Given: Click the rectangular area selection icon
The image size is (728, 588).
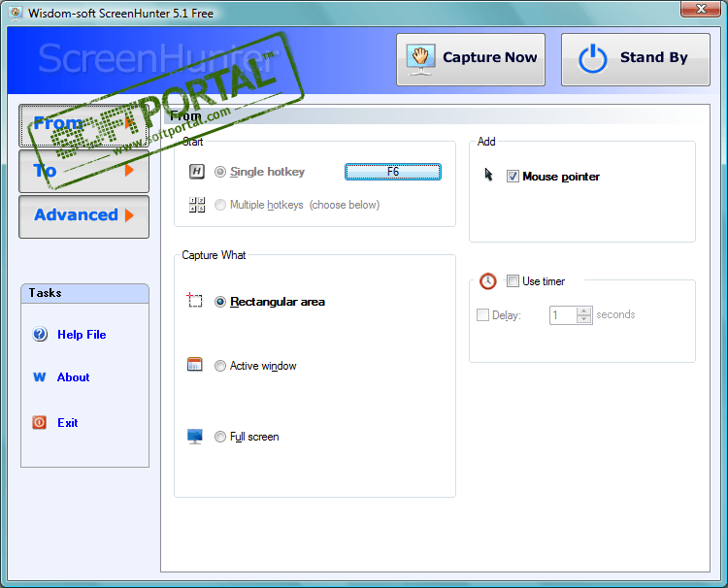Looking at the screenshot, I should tap(194, 300).
